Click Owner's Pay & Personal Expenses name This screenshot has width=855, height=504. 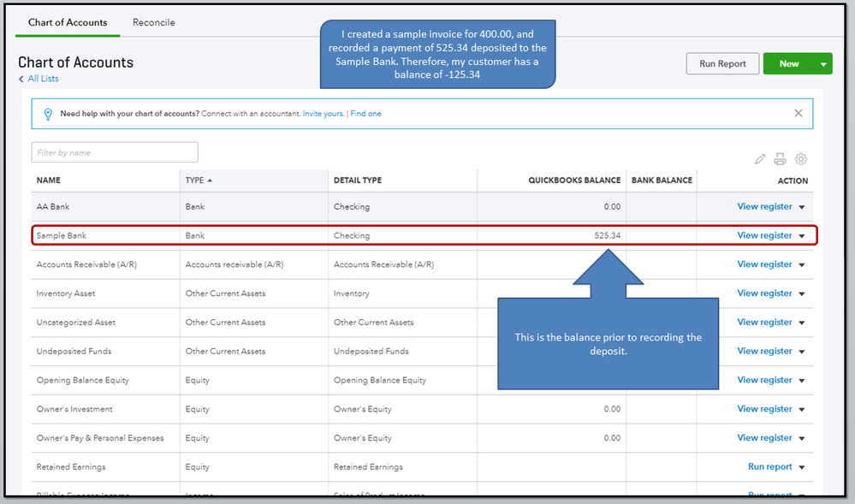pyautogui.click(x=100, y=438)
